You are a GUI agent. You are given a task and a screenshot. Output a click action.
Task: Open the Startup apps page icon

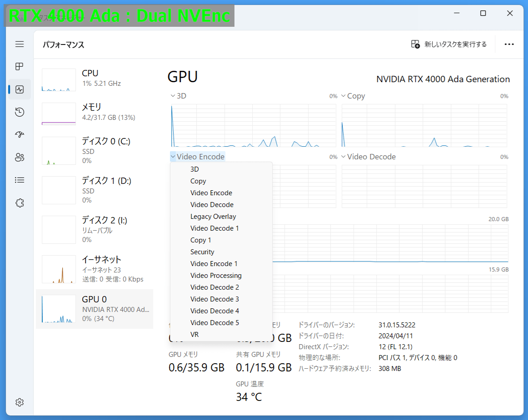click(20, 134)
